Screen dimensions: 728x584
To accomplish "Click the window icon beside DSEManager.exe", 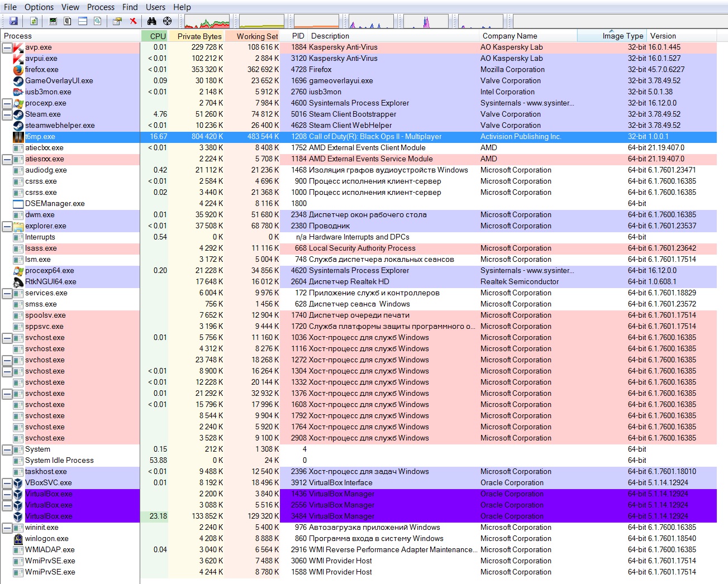I will [18, 204].
